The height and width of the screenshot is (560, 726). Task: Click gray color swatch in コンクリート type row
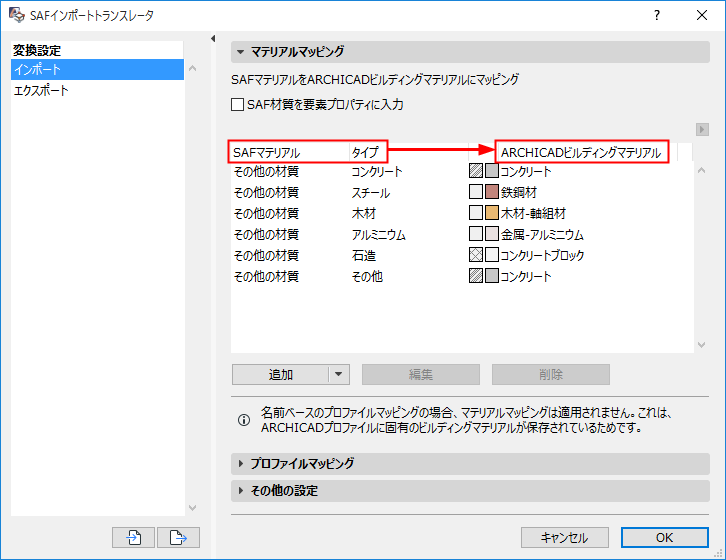tap(492, 171)
